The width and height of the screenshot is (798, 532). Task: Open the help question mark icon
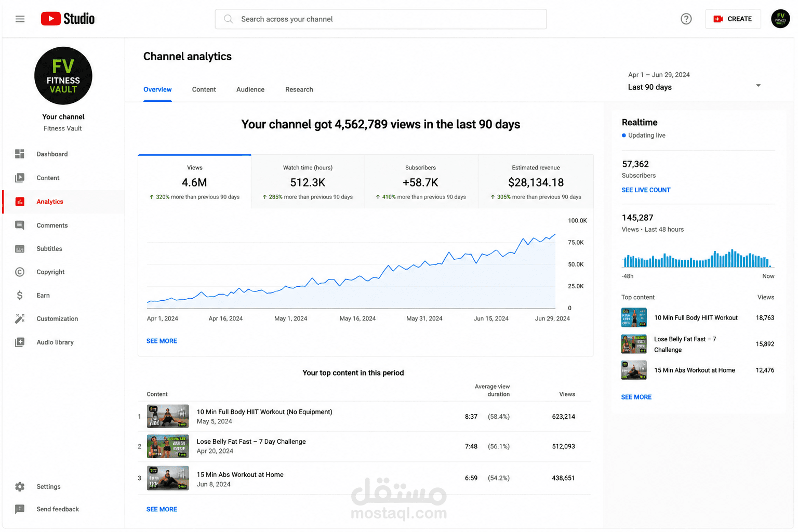tap(686, 19)
